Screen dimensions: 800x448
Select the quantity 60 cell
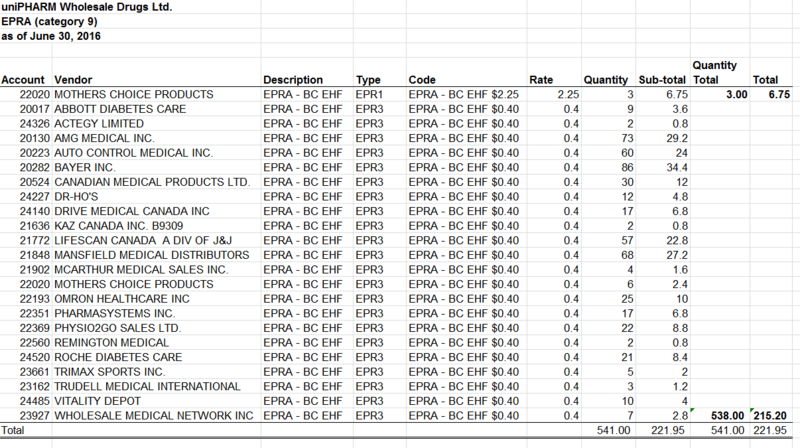tap(627, 153)
